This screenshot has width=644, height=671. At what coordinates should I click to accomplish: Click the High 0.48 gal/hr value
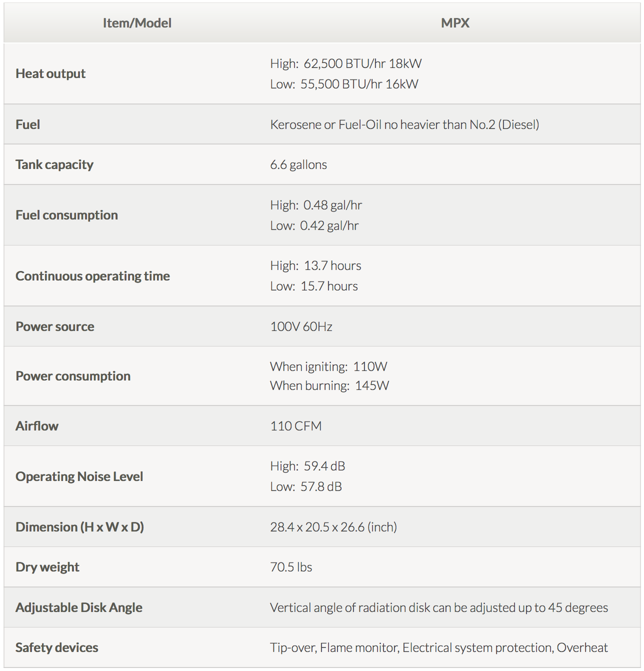pyautogui.click(x=316, y=205)
